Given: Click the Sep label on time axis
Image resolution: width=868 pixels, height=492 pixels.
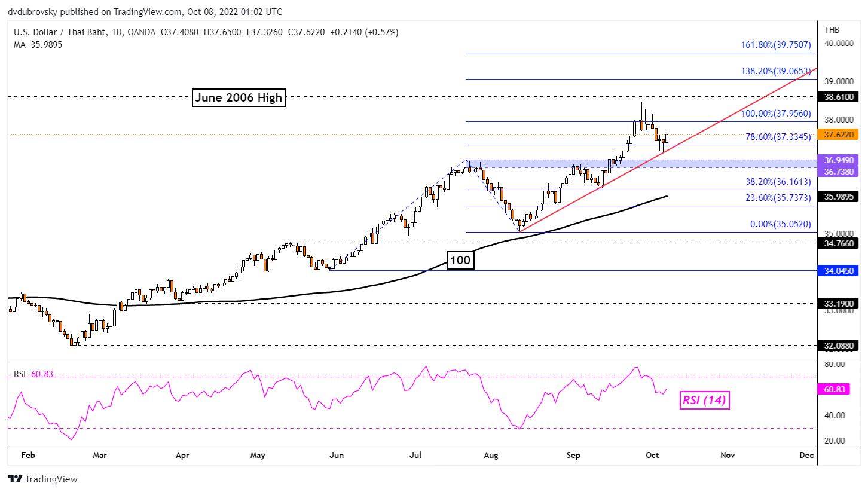Looking at the screenshot, I should [x=573, y=455].
